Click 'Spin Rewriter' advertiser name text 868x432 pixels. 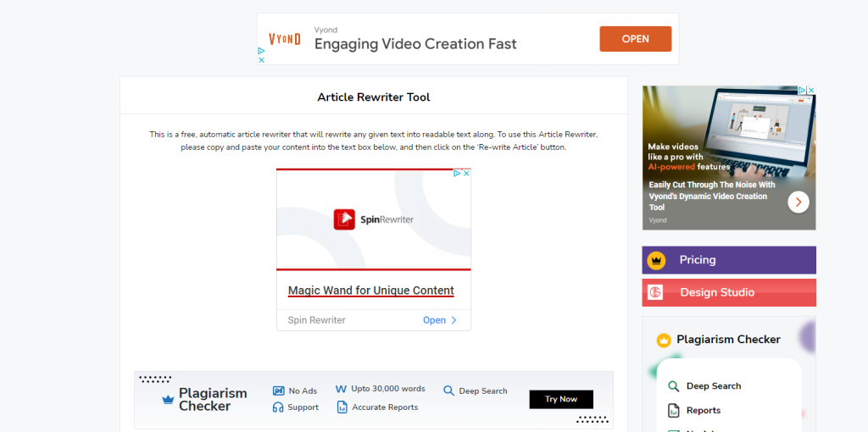[317, 320]
